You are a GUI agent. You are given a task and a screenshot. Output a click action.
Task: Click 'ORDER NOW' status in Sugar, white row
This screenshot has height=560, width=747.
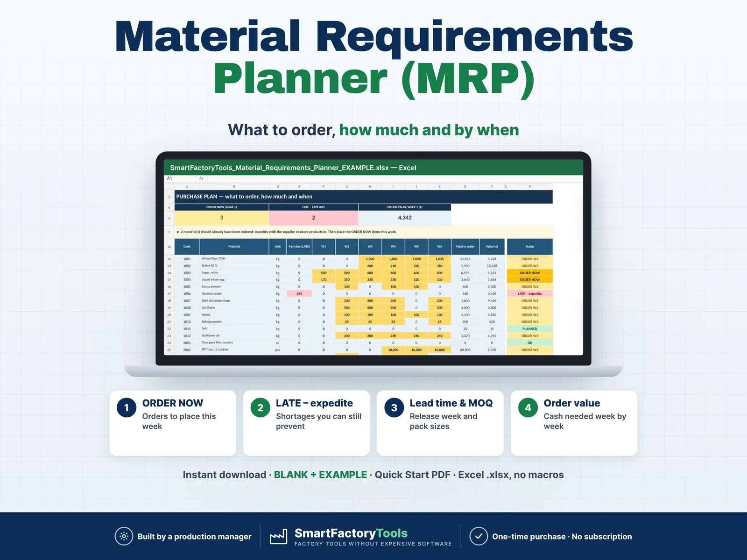click(x=530, y=273)
